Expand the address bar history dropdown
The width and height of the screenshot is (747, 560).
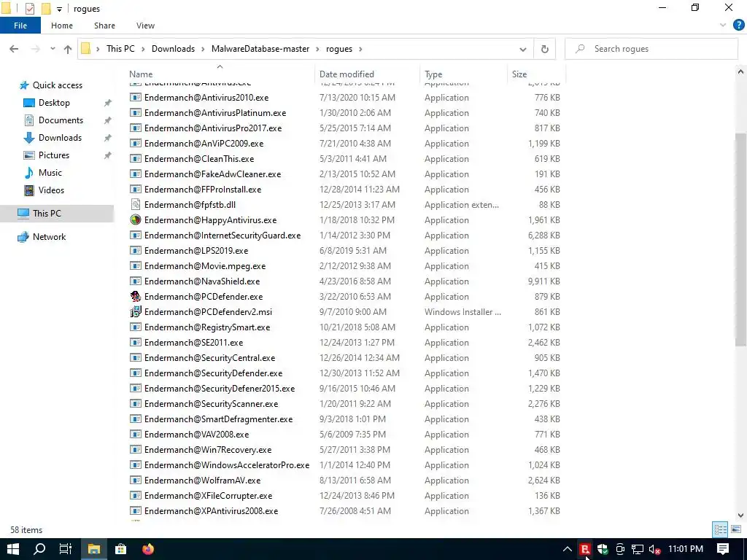(x=522, y=49)
